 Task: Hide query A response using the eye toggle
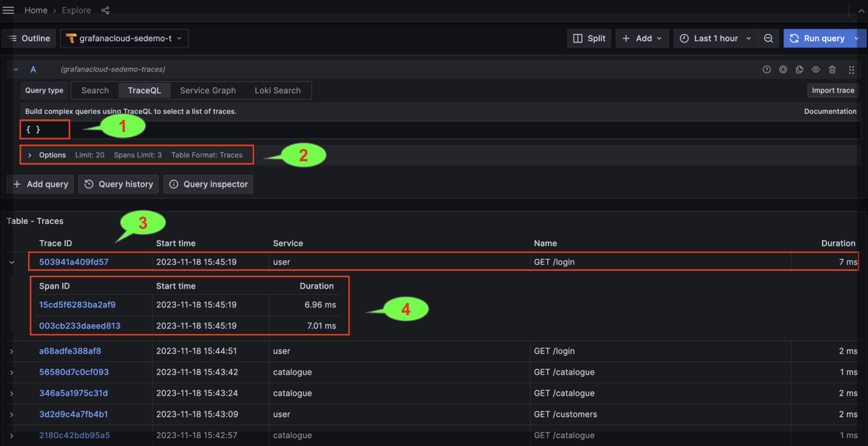pyautogui.click(x=816, y=69)
